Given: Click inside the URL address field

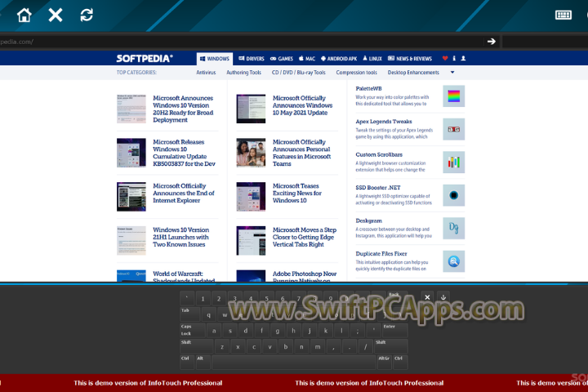Looking at the screenshot, I should [x=240, y=42].
